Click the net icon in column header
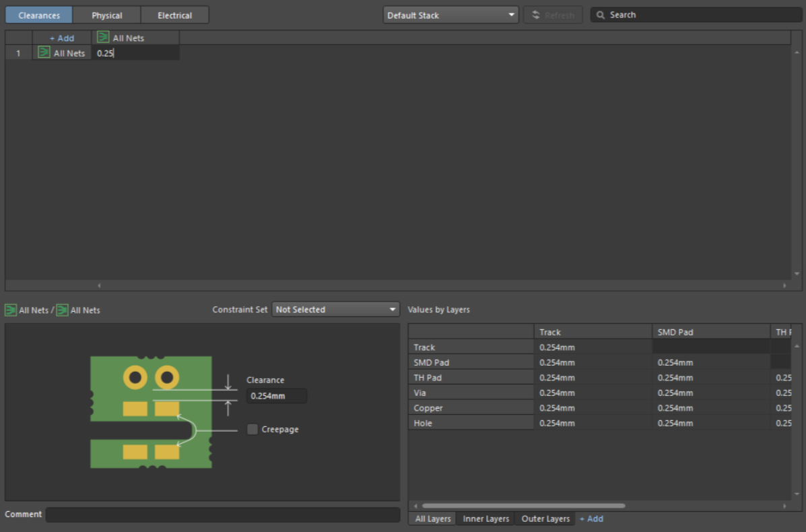The image size is (806, 532). click(x=103, y=38)
